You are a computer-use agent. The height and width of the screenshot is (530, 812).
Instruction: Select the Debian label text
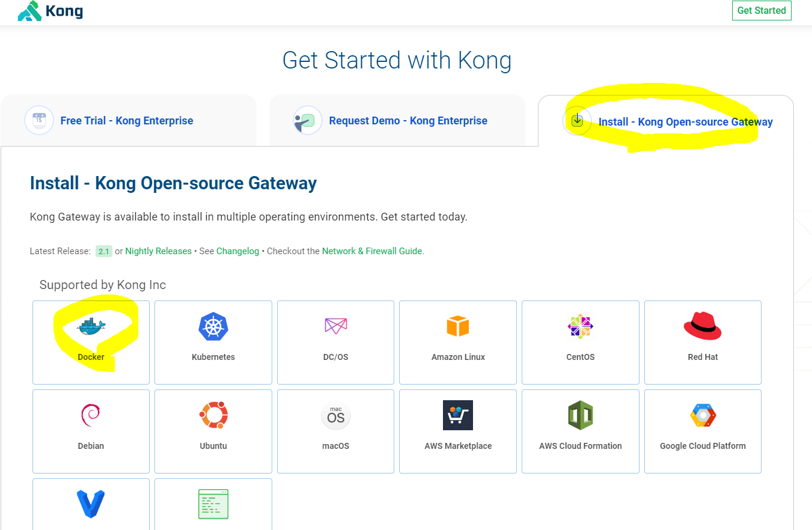pos(91,446)
